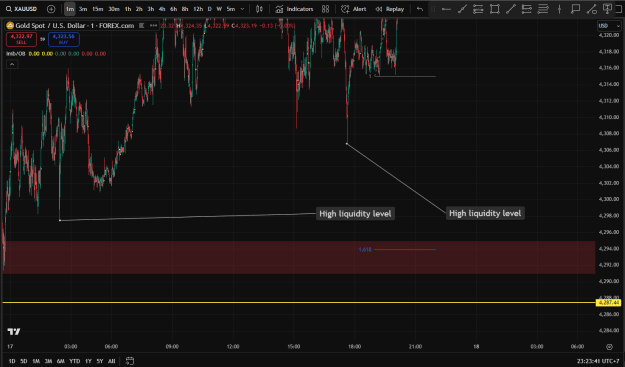Set chart range to 6M

(61, 361)
